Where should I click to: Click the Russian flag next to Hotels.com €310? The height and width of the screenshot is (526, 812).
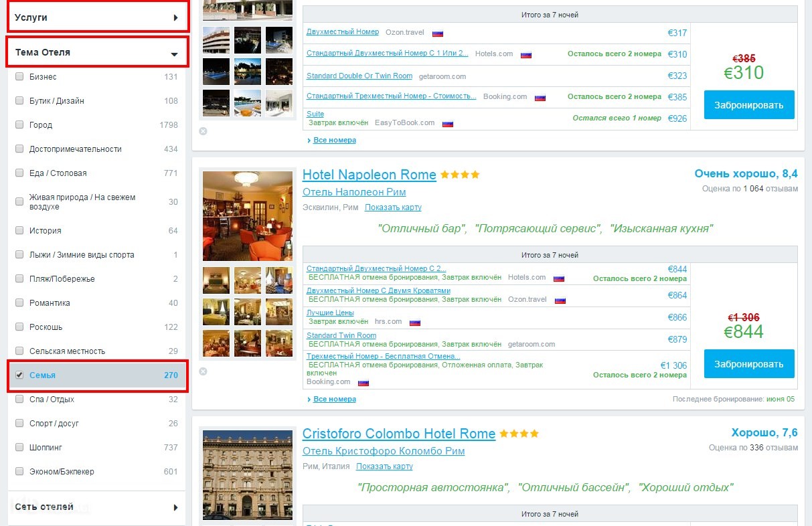tap(525, 55)
